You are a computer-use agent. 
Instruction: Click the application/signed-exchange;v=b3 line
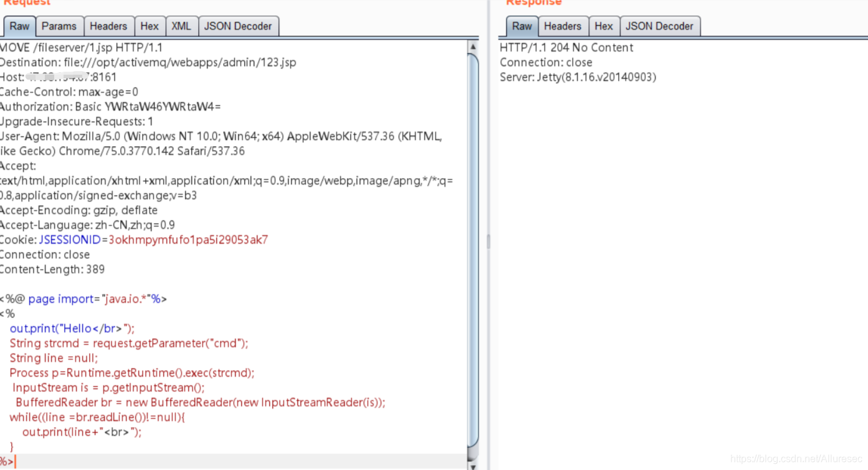(98, 195)
